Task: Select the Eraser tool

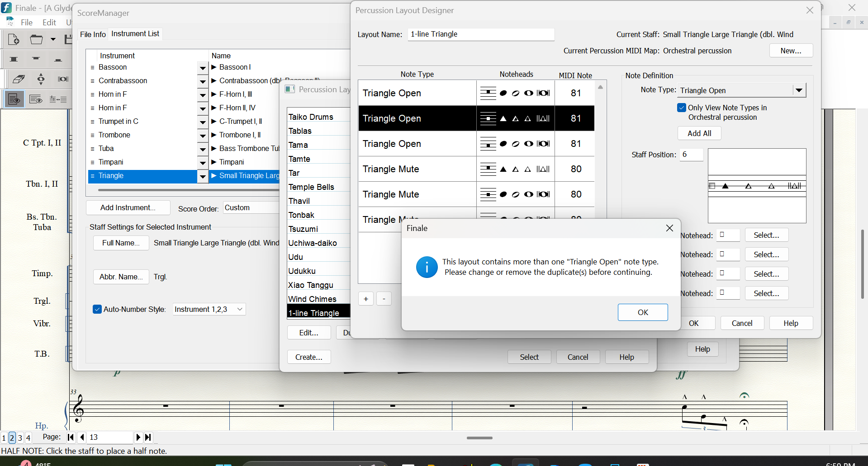Action: [19, 79]
